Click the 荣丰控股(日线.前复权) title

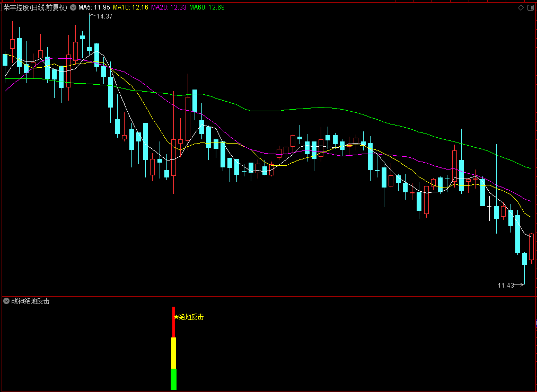tap(36, 7)
